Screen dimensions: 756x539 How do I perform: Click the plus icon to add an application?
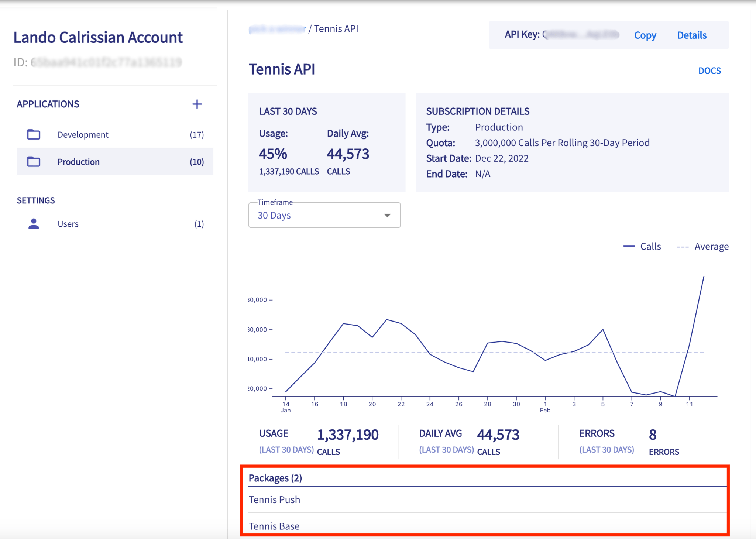point(197,104)
